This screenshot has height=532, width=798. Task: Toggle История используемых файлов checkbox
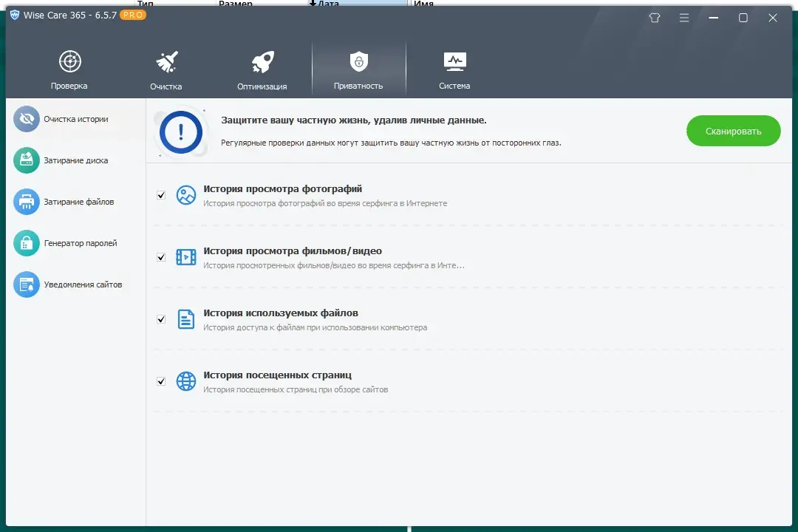click(161, 319)
